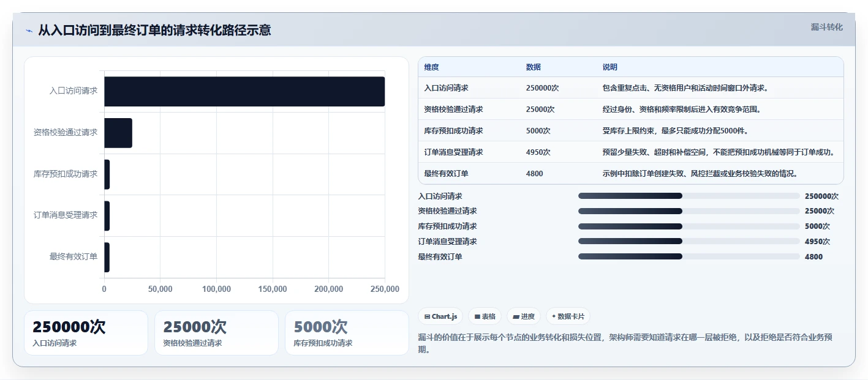Click the description starting 包含重复点击
This screenshot has height=380, width=868.
coord(685,88)
